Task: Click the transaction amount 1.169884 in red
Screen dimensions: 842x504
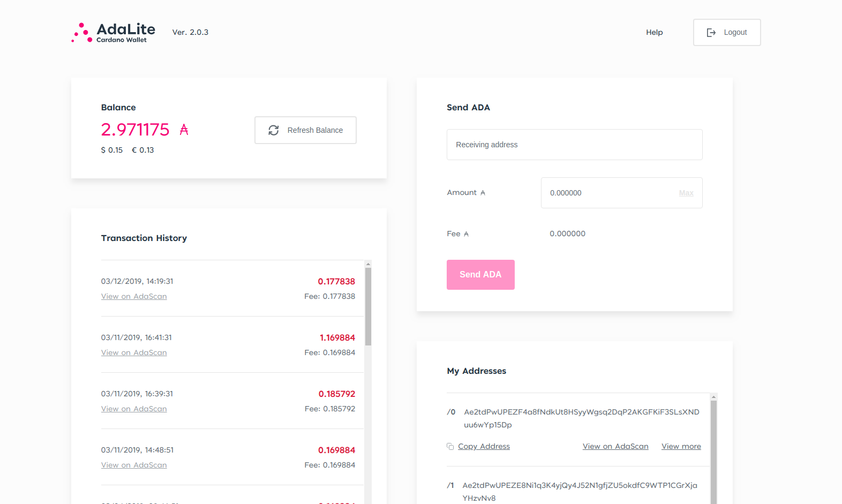Action: (337, 337)
